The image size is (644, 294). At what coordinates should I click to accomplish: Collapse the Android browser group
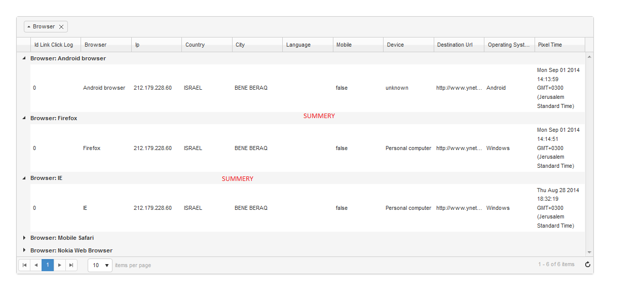click(x=24, y=58)
